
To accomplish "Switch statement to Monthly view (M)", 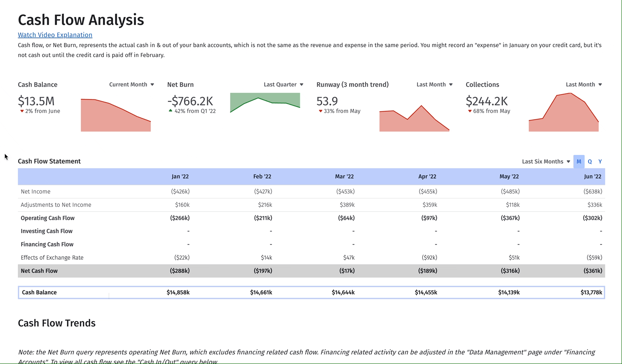I will pyautogui.click(x=579, y=162).
